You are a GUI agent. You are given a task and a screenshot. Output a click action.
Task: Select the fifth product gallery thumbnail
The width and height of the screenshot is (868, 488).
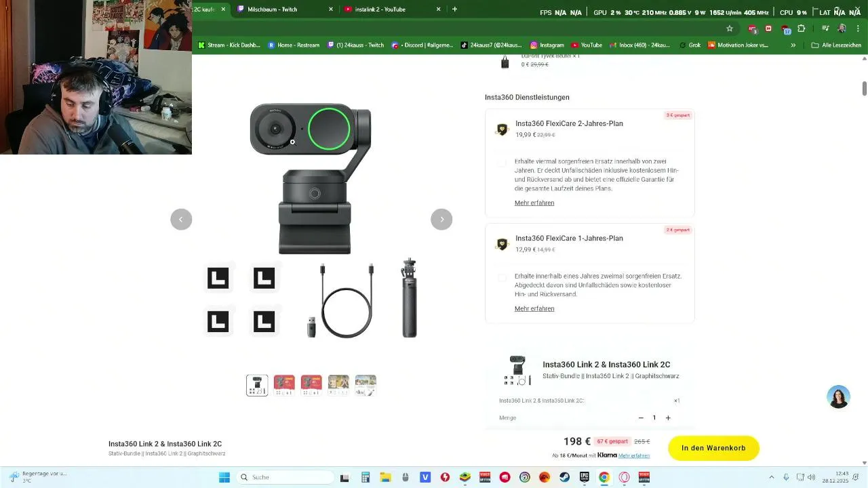coord(366,385)
